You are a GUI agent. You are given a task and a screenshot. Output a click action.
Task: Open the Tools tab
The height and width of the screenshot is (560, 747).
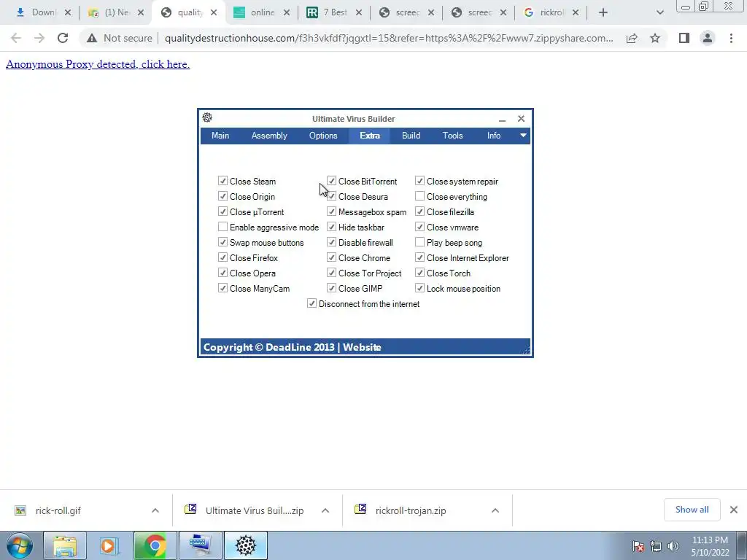tap(452, 136)
